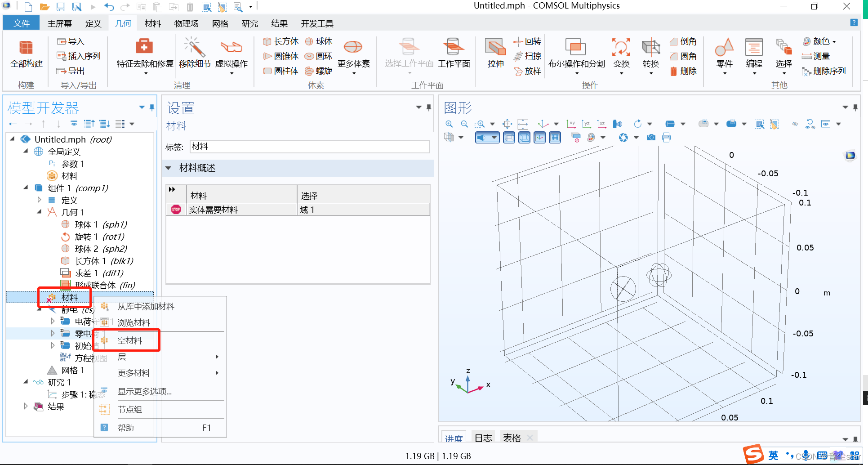Collapse the 材料概述 section
868x465 pixels.
[x=168, y=168]
